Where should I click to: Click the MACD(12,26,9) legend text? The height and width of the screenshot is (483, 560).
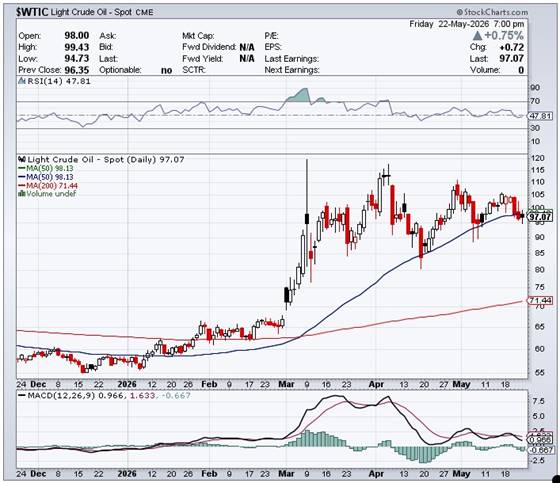click(x=61, y=395)
